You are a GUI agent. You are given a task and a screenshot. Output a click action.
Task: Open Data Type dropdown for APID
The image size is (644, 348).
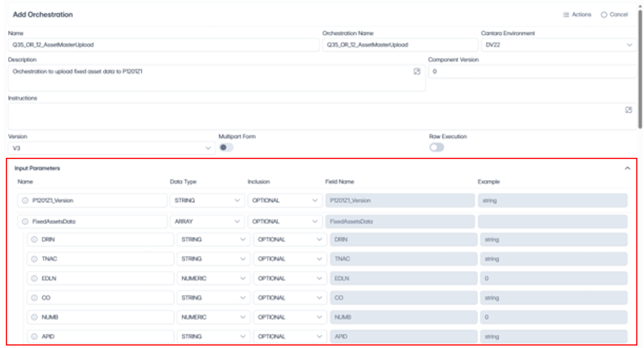pos(213,337)
